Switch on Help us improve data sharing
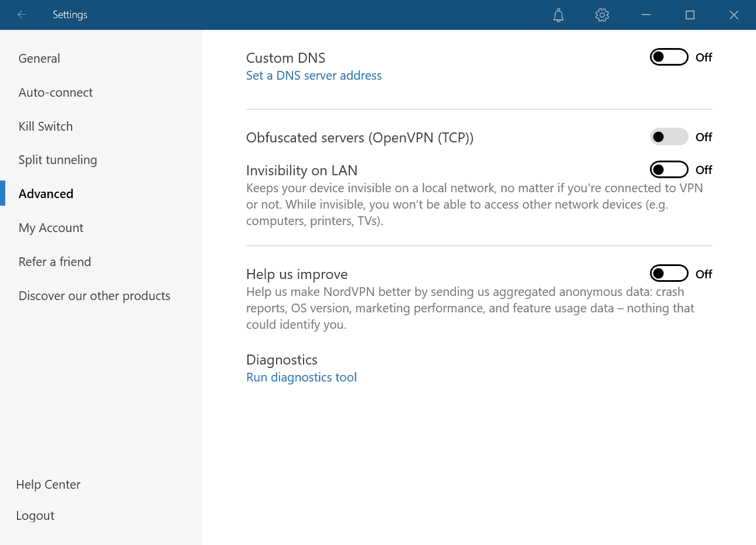 [669, 273]
